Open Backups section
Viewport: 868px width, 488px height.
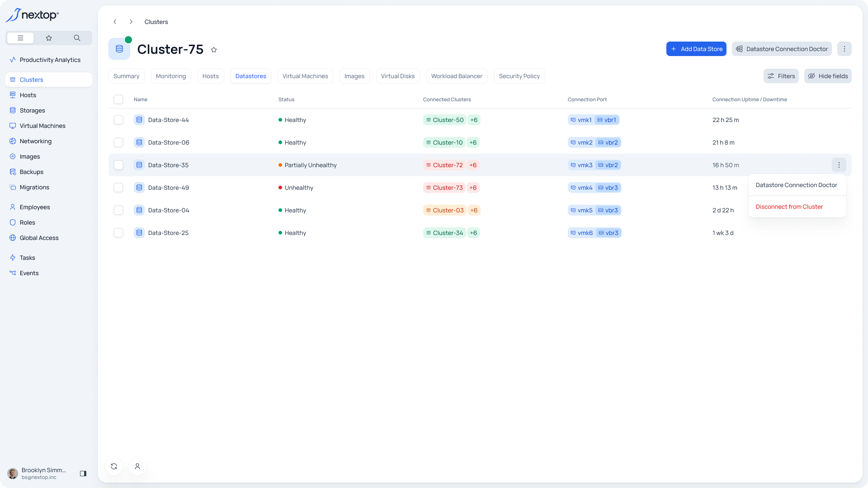click(x=49, y=172)
